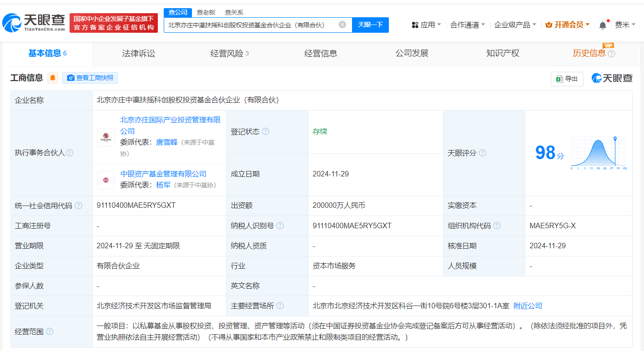This screenshot has width=644, height=351.
Task: Click the Tianyancha logo in header
Action: point(34,23)
